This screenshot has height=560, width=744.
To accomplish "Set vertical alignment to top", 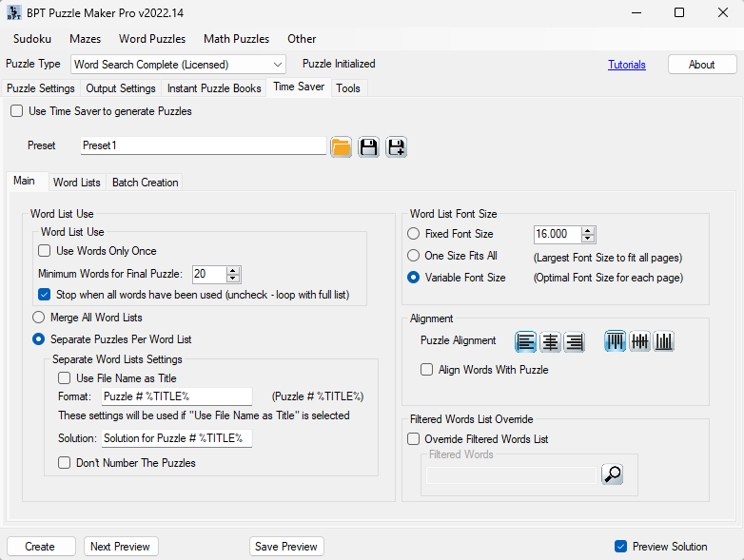I will (616, 341).
